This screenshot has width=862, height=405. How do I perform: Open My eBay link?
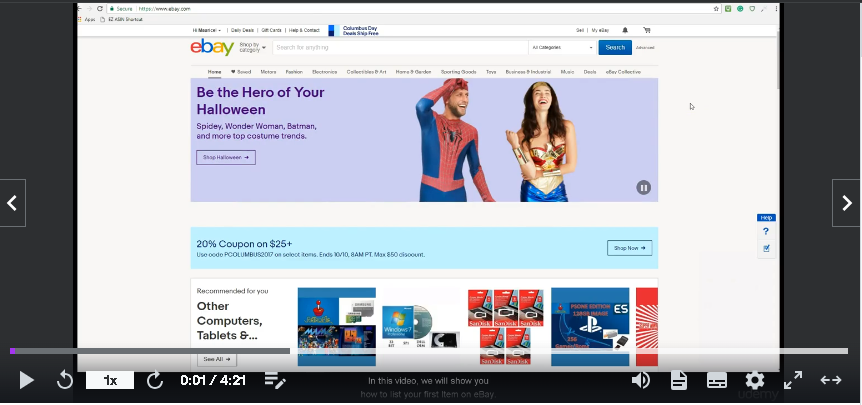600,30
